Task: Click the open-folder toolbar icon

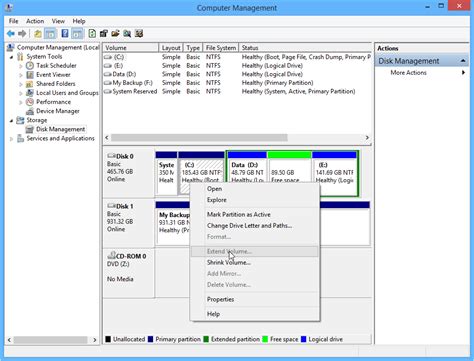Action: pos(115,33)
